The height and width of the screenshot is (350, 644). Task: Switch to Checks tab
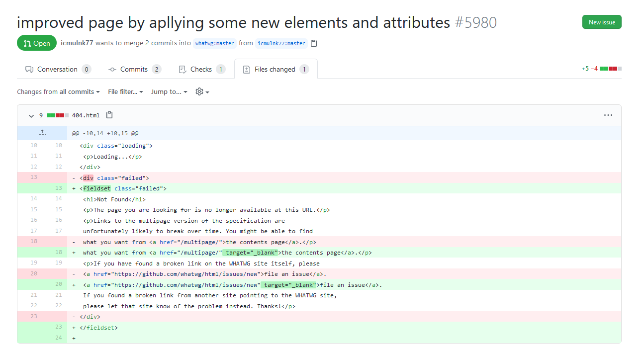pyautogui.click(x=201, y=69)
